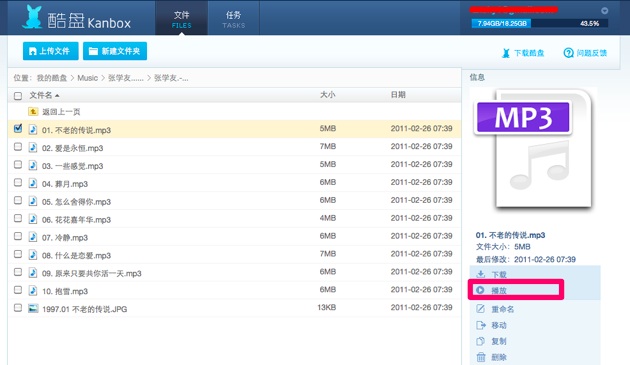Click the rabbit icon beside 下载酷盘
Screen dimensions: 630x365
[506, 53]
